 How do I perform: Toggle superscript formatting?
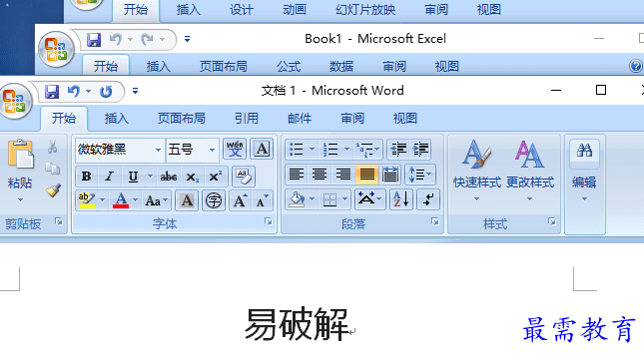click(215, 177)
